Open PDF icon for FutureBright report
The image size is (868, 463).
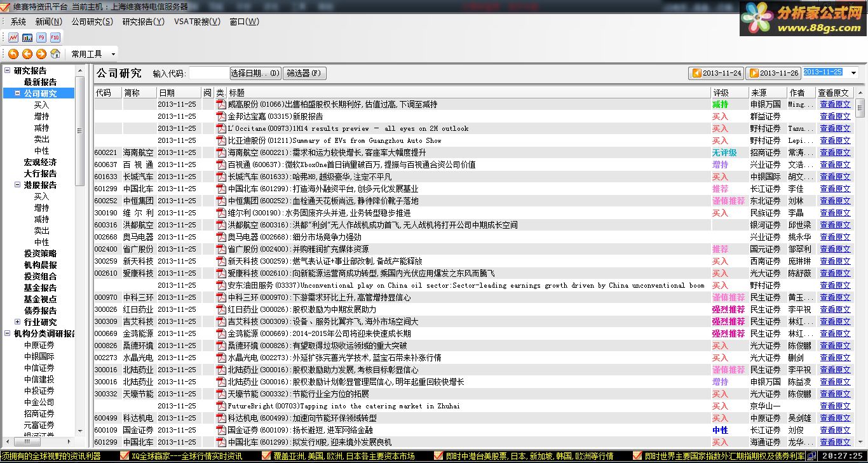point(221,406)
